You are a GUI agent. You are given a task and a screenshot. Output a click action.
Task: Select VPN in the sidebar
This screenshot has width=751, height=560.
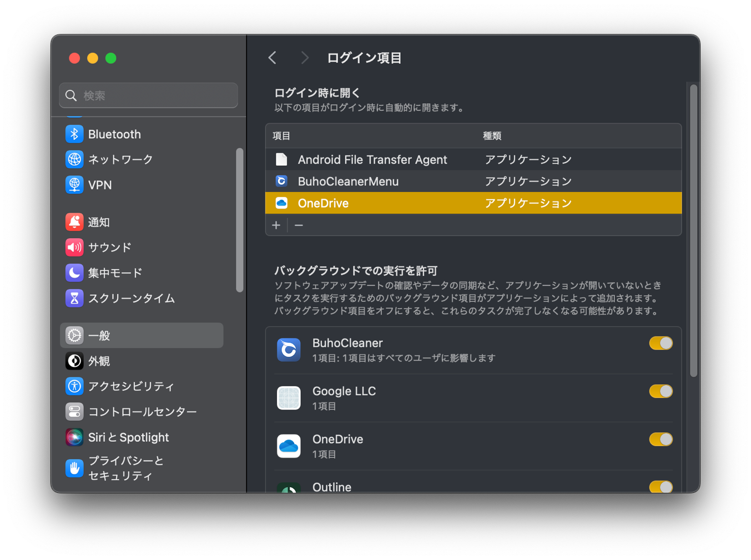[100, 185]
